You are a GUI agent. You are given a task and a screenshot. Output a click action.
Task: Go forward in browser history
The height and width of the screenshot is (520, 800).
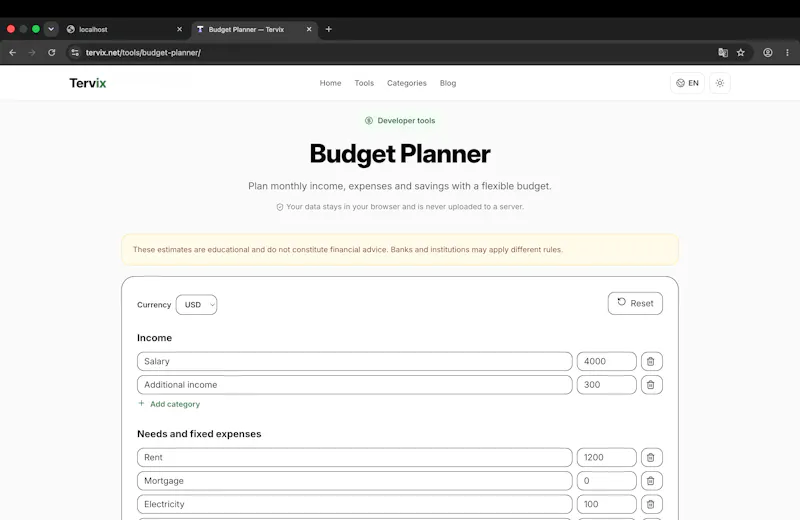click(32, 53)
